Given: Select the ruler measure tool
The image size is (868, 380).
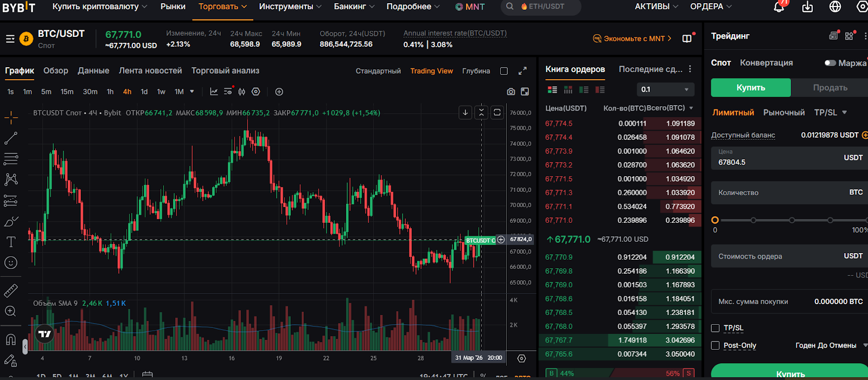Looking at the screenshot, I should pyautogui.click(x=11, y=291).
